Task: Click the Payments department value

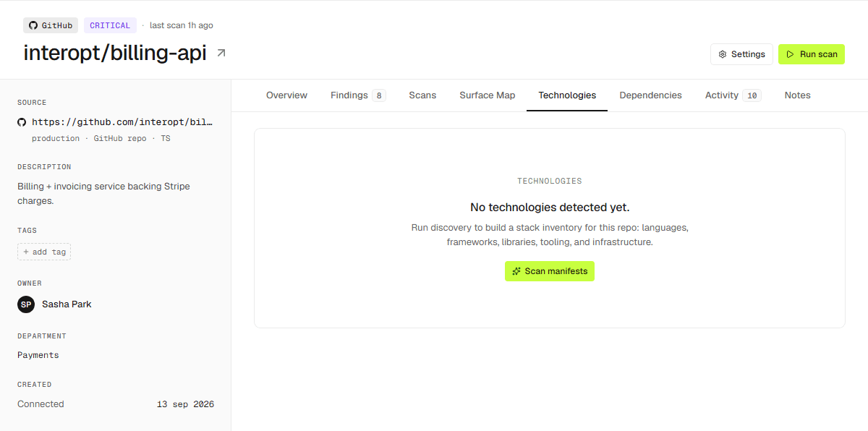Action: [38, 355]
